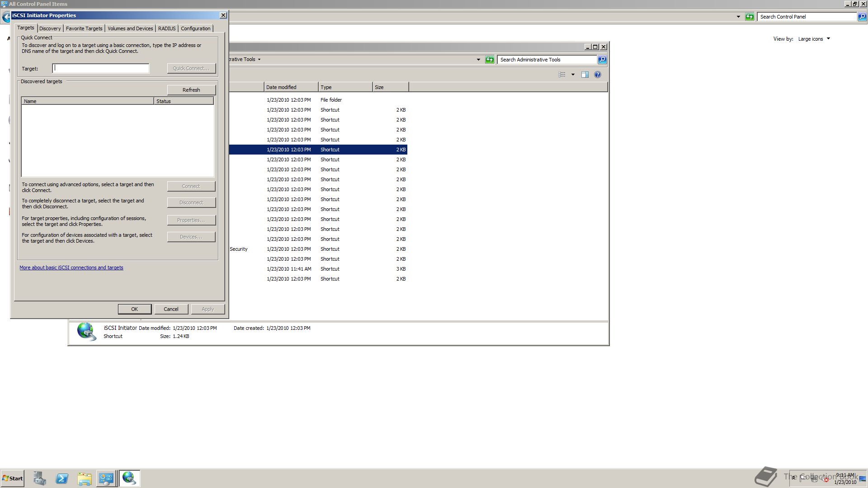Image resolution: width=868 pixels, height=488 pixels.
Task: Select the highlighted shortcut row
Action: click(318, 150)
